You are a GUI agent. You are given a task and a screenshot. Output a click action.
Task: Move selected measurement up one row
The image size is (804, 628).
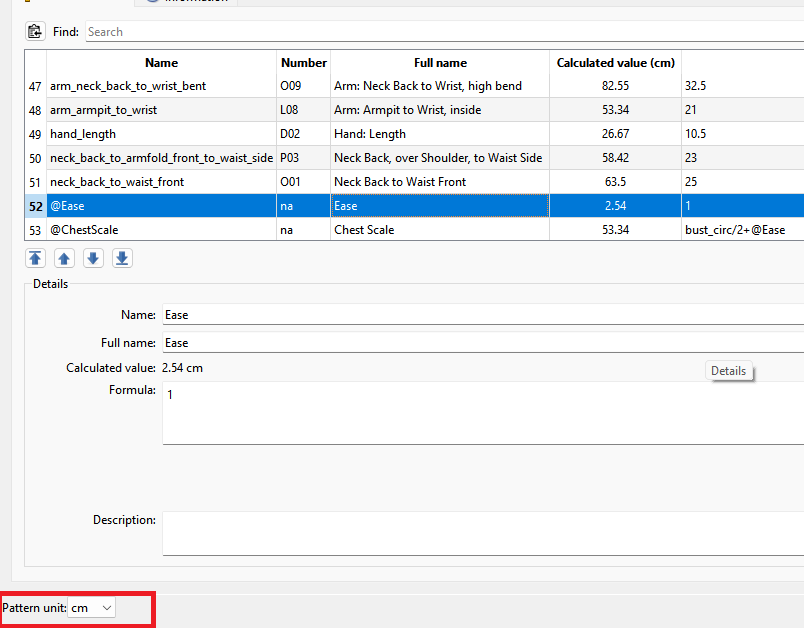[64, 259]
